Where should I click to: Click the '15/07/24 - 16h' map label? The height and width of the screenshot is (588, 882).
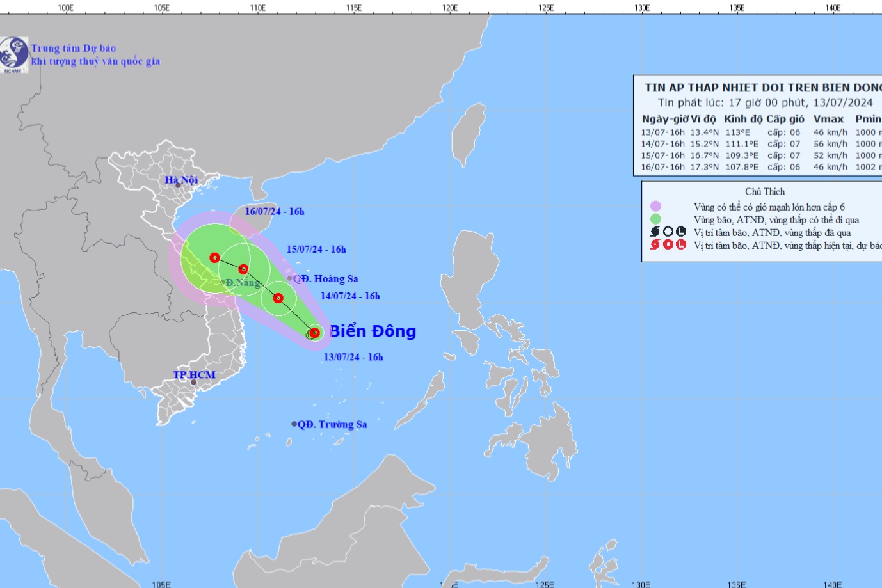316,249
